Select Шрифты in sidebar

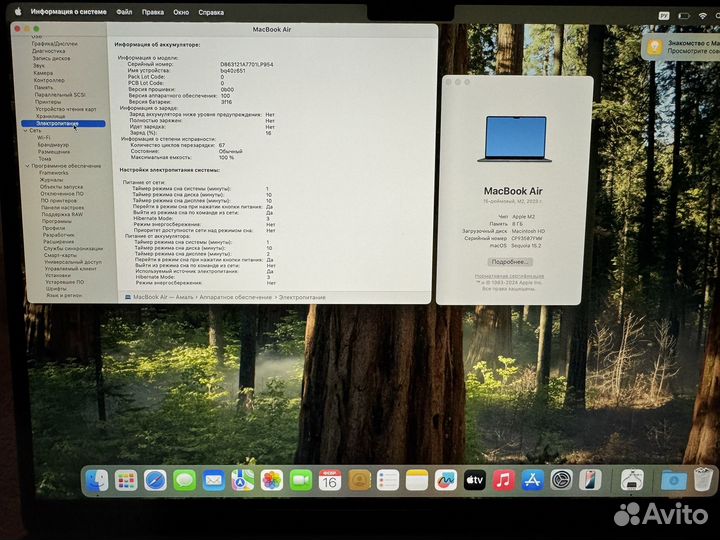56,289
